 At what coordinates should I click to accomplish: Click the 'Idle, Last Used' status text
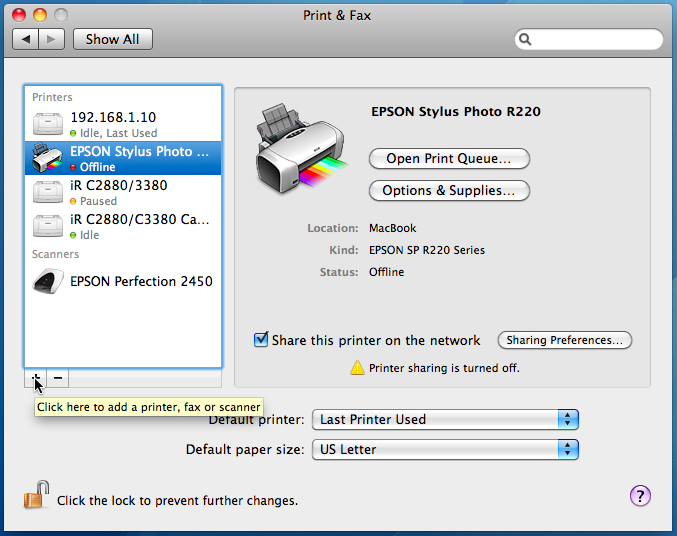118,133
